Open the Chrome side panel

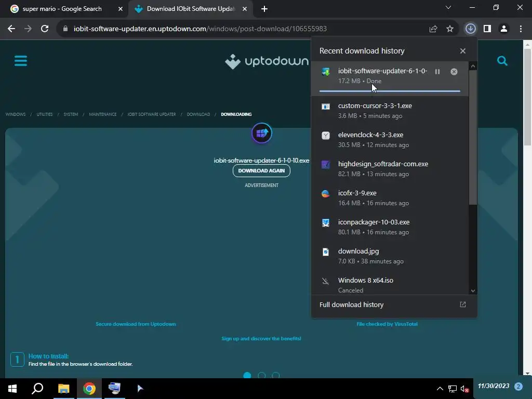coord(487,29)
